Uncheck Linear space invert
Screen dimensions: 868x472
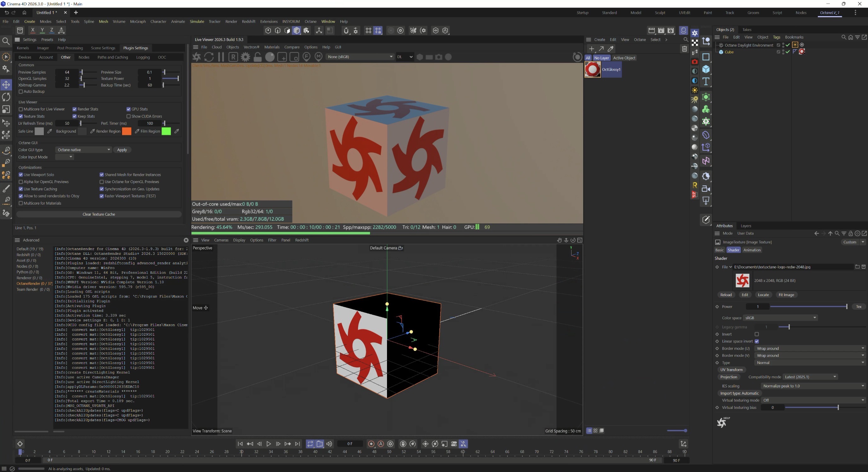(x=757, y=341)
